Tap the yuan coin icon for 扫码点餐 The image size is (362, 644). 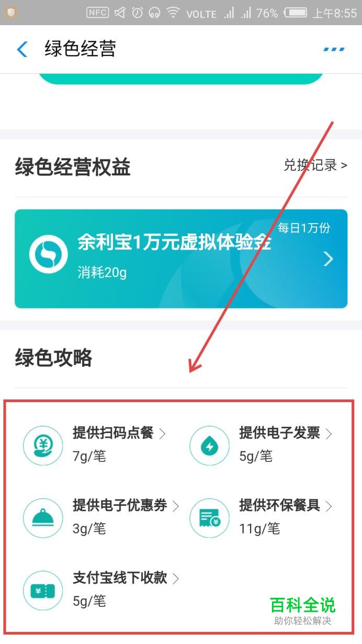pyautogui.click(x=43, y=446)
